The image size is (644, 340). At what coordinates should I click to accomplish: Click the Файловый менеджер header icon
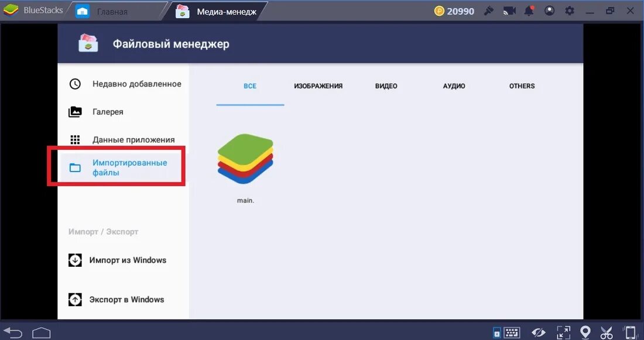(x=88, y=43)
